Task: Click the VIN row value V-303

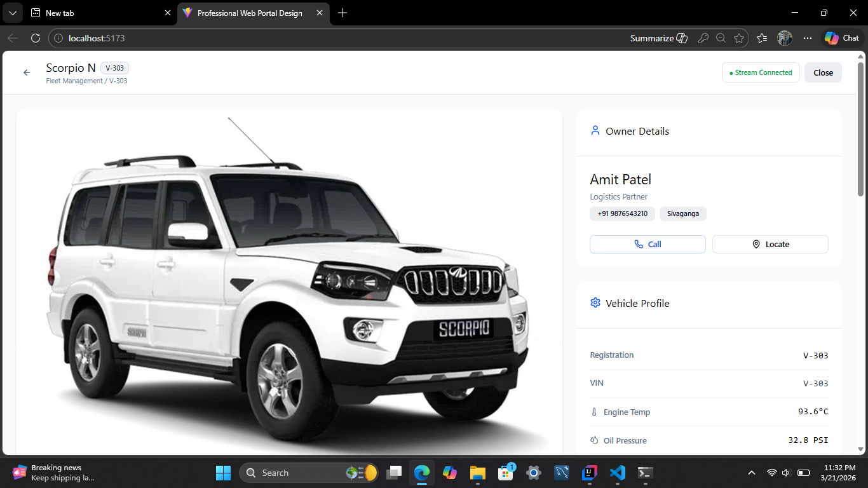Action: tap(816, 383)
